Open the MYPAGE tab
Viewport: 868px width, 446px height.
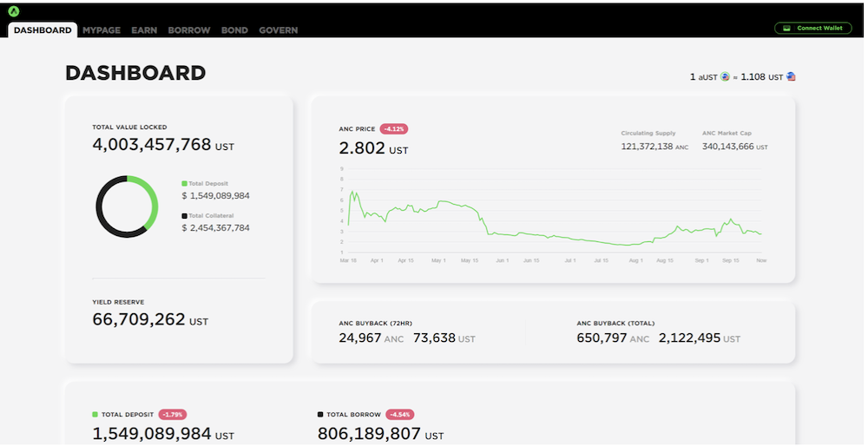[x=102, y=30]
